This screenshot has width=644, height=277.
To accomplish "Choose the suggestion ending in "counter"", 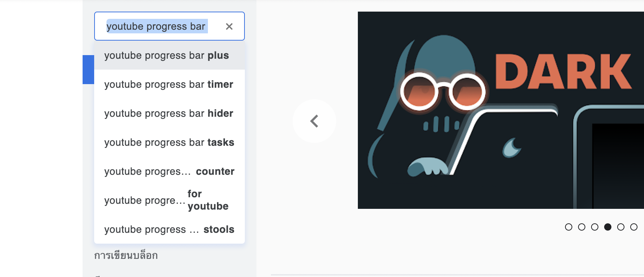I will click(x=169, y=171).
